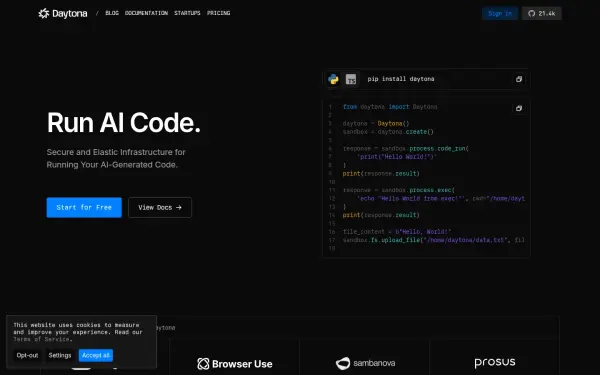Click the Sambanova logo
The height and width of the screenshot is (375, 600).
coord(365,363)
